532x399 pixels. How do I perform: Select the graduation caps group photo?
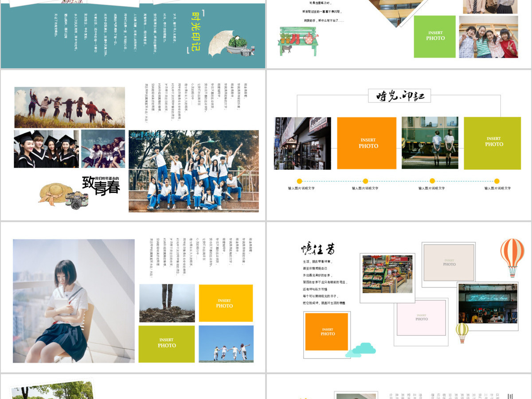(x=46, y=149)
